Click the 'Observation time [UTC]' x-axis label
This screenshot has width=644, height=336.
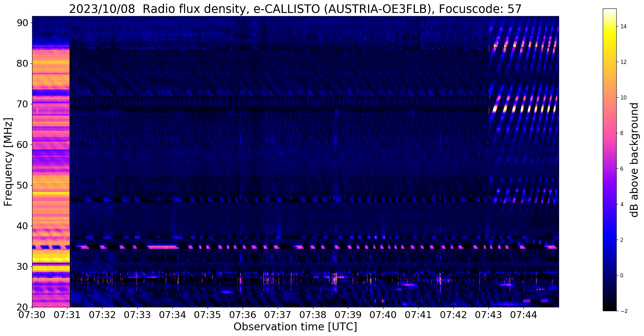(x=295, y=327)
